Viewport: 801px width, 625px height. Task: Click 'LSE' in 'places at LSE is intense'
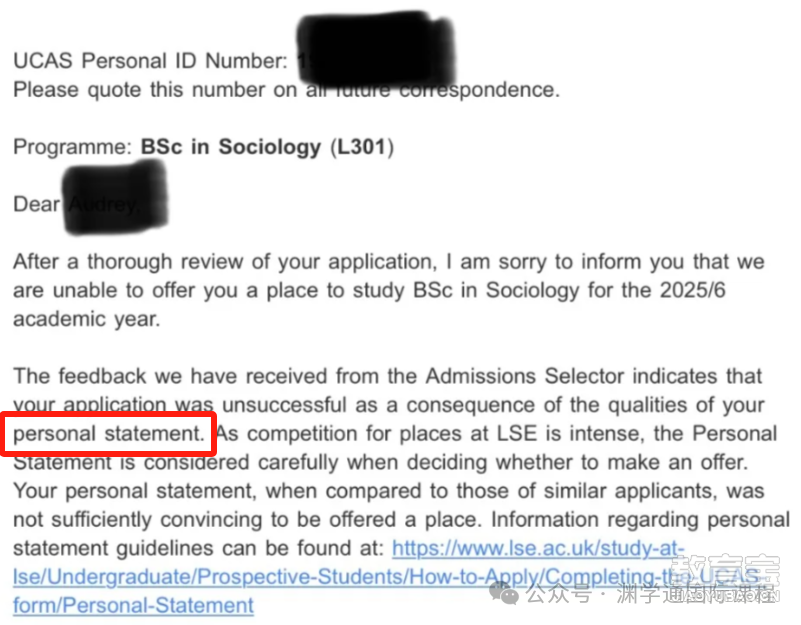pos(517,434)
